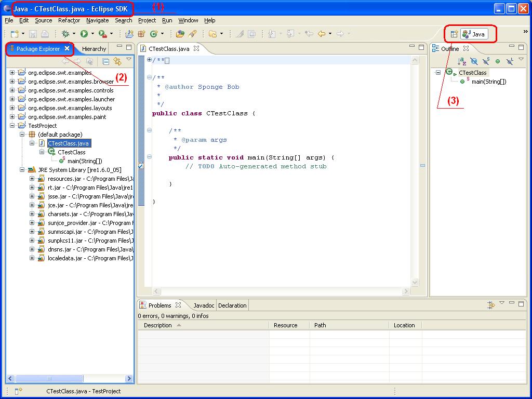Image resolution: width=532 pixels, height=399 pixels.
Task: Expand the rt.jar library node
Action: click(x=32, y=187)
